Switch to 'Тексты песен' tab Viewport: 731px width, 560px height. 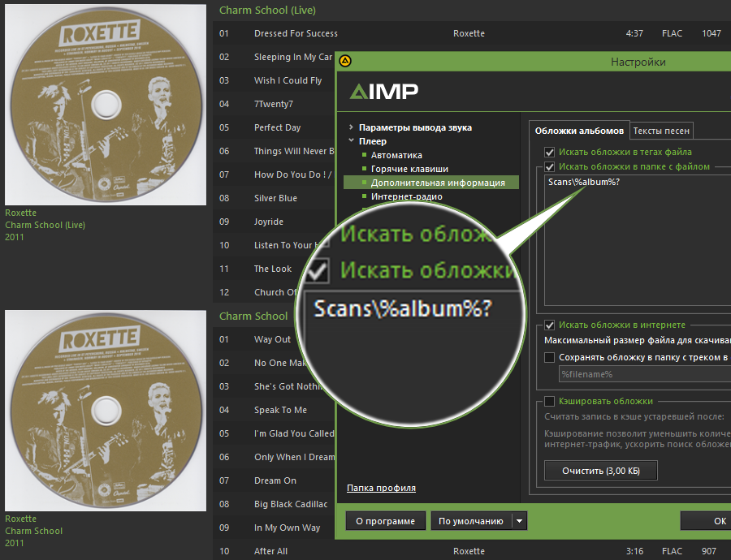click(661, 131)
